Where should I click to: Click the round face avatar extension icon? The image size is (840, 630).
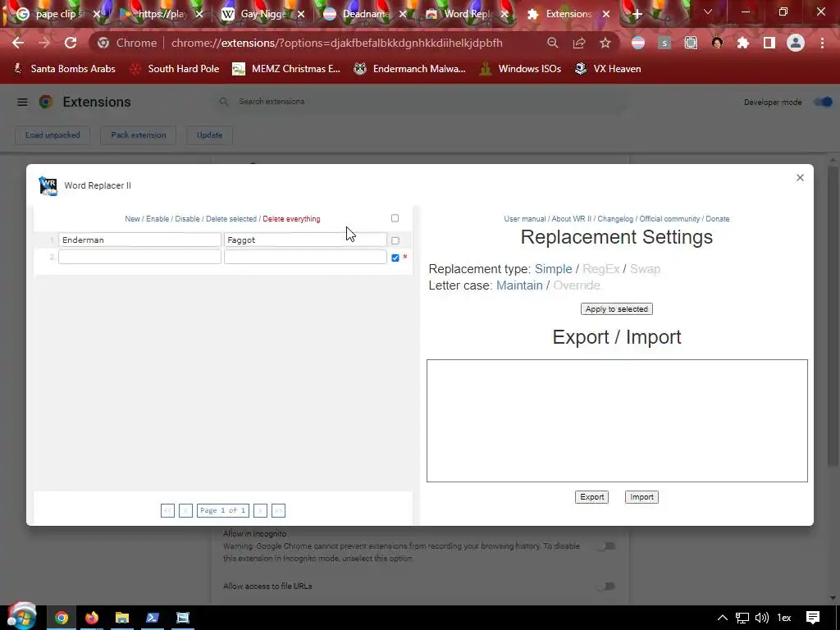click(x=717, y=43)
